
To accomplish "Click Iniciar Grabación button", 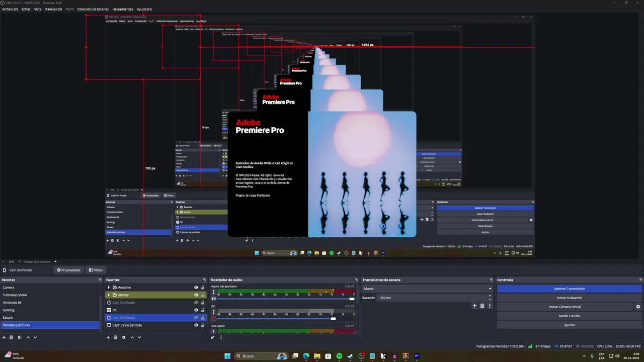I will (x=570, y=298).
